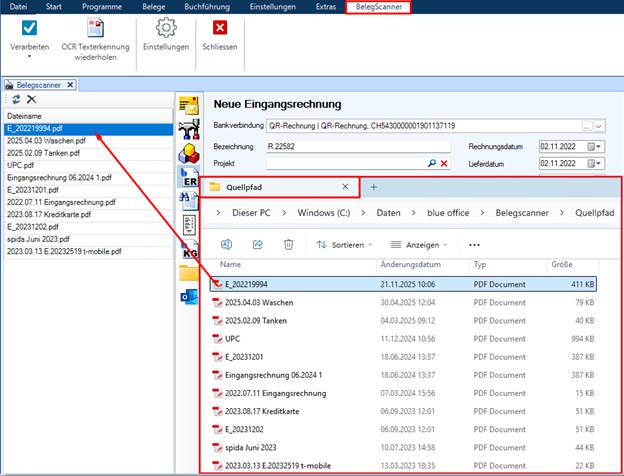Open the Belege menu
Screen dimensions: 624x476
point(153,7)
